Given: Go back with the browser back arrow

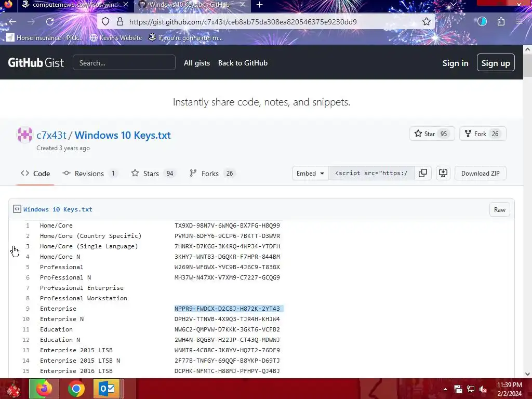Looking at the screenshot, I should tap(12, 22).
